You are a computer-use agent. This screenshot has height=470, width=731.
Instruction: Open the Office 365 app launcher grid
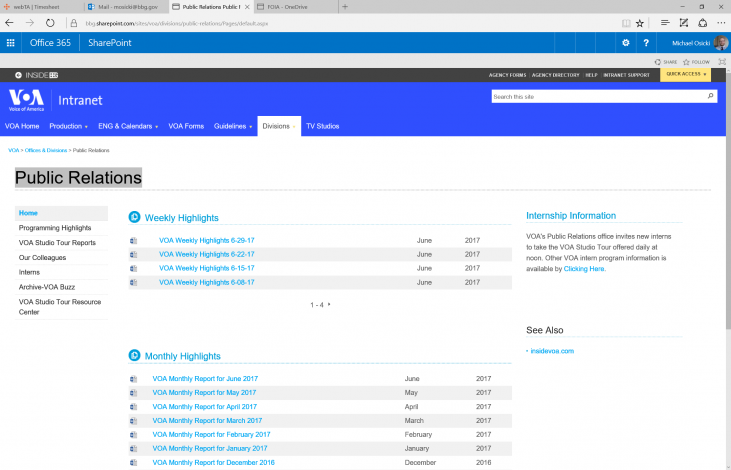point(11,43)
